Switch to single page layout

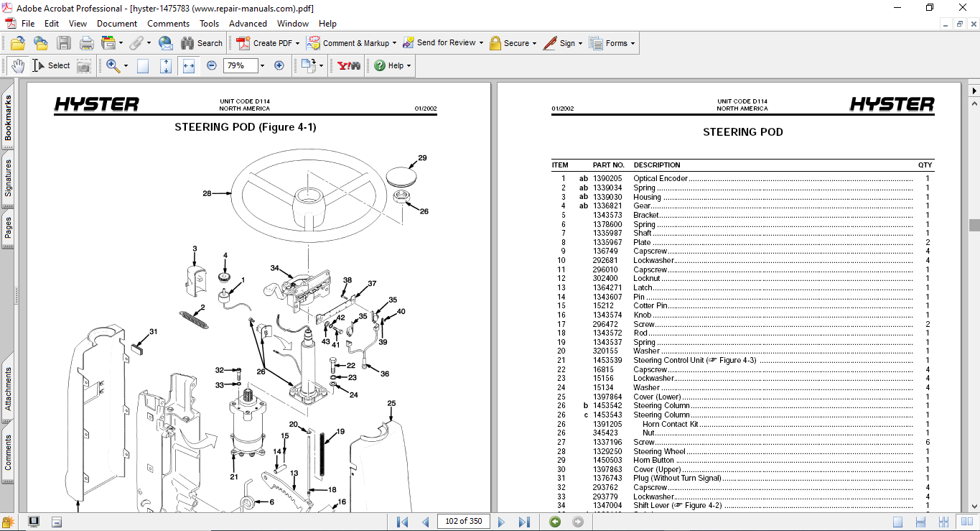point(897,522)
